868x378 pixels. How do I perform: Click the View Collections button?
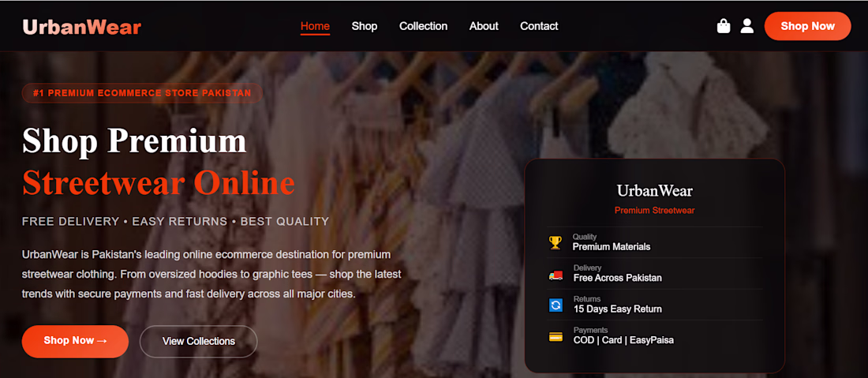(199, 342)
